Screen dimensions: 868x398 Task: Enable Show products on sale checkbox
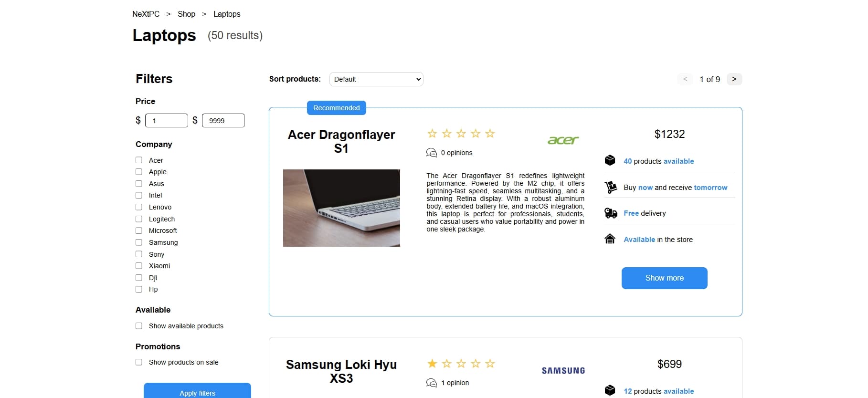tap(139, 362)
